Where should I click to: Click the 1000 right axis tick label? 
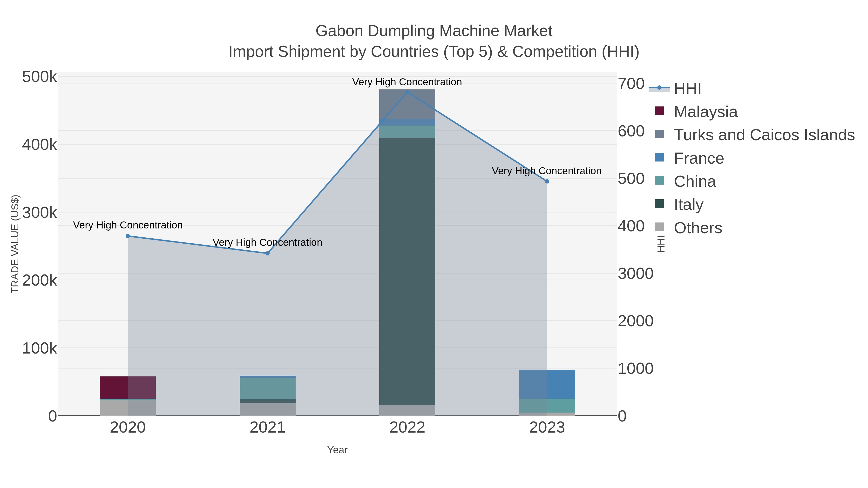pos(636,368)
